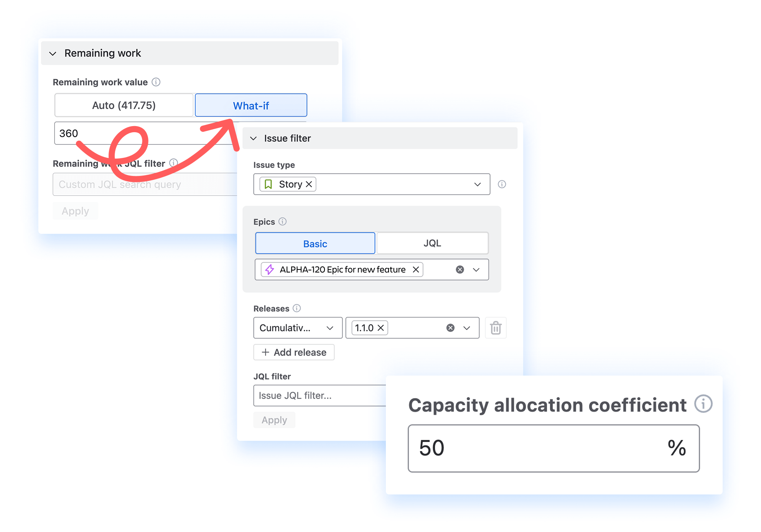This screenshot has height=532, width=761.
Task: Clear release versions with circle-x icon
Action: click(450, 328)
